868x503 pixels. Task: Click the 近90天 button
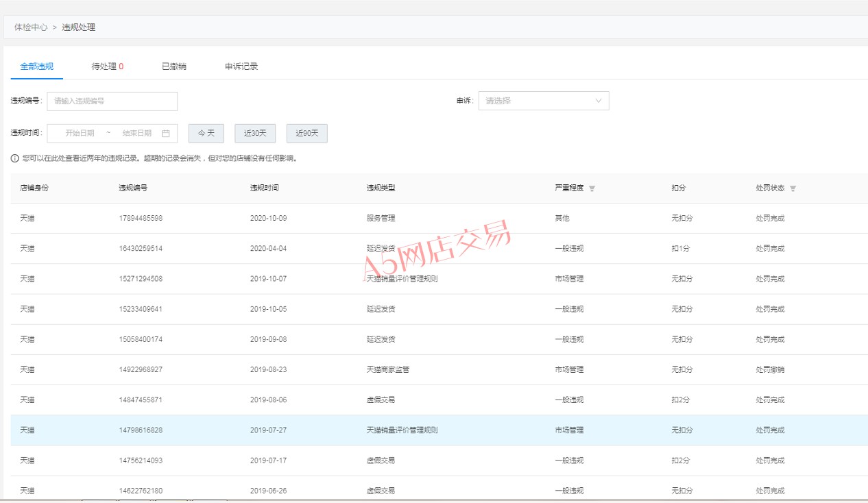tap(307, 133)
